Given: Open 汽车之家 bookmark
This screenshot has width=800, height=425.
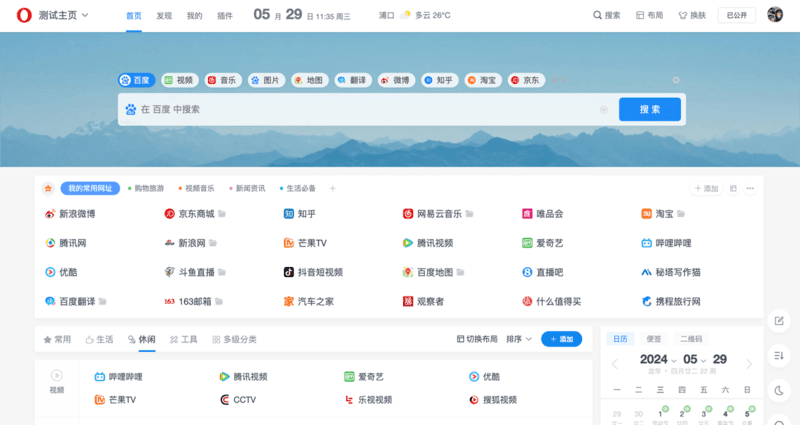Looking at the screenshot, I should coord(309,302).
